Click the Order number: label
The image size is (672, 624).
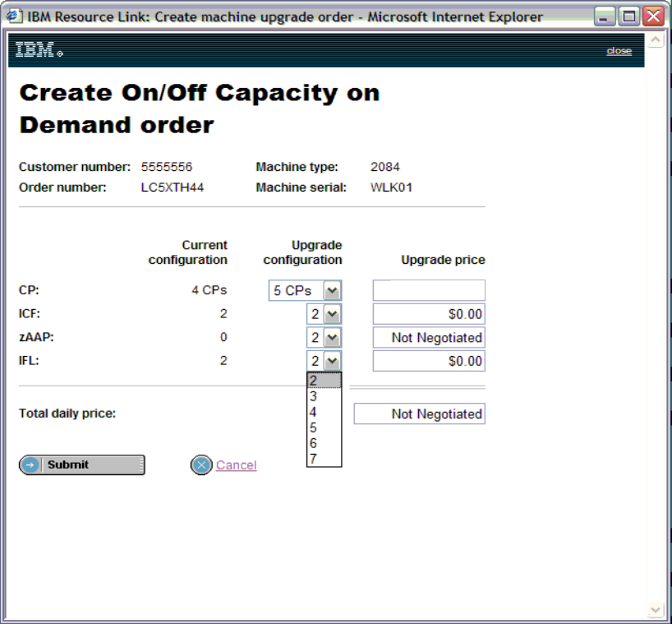pyautogui.click(x=62, y=187)
